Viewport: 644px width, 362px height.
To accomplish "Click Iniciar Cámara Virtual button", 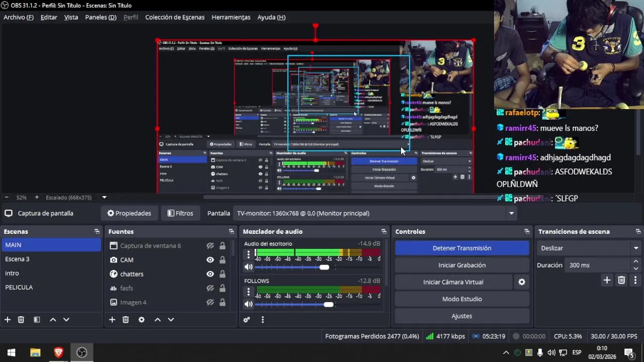I will click(453, 282).
